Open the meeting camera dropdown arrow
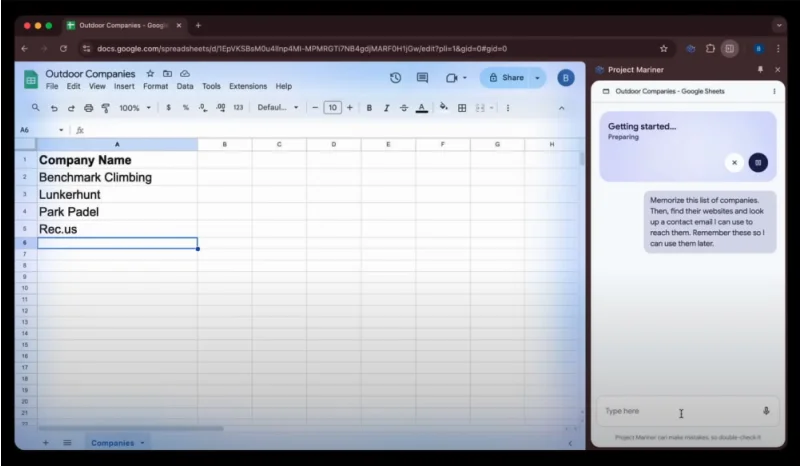Viewport: 800px width, 466px height. tap(465, 78)
